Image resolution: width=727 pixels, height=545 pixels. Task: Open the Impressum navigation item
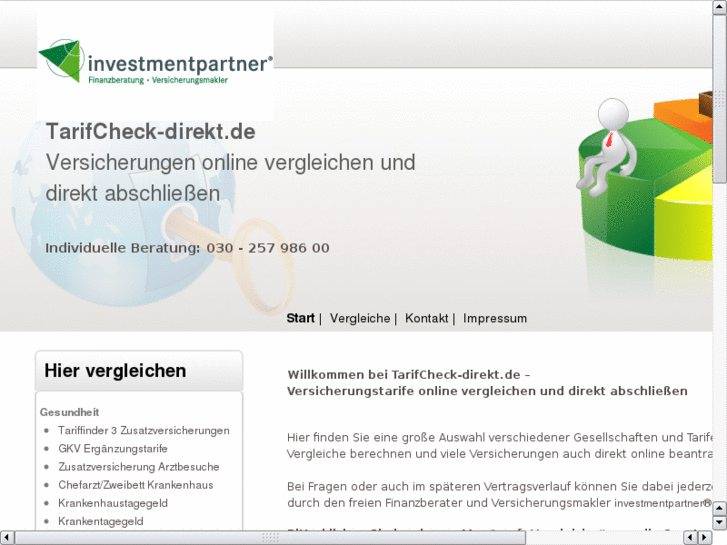495,319
